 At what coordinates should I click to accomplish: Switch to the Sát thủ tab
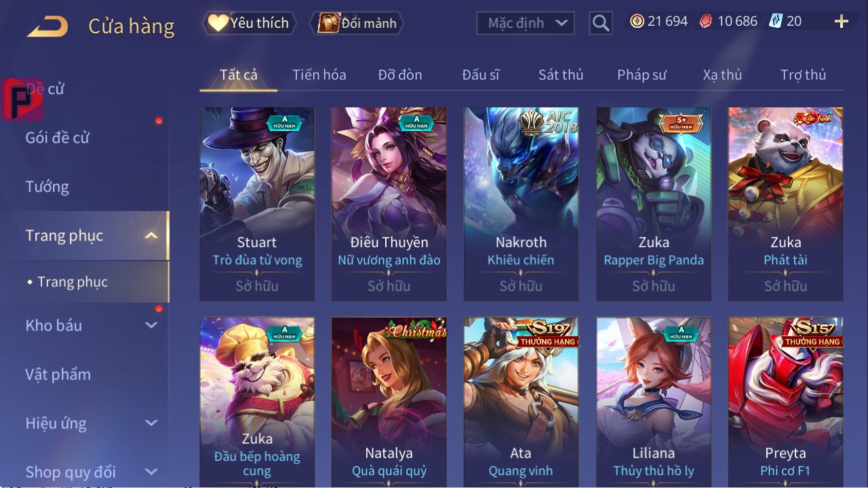(561, 75)
